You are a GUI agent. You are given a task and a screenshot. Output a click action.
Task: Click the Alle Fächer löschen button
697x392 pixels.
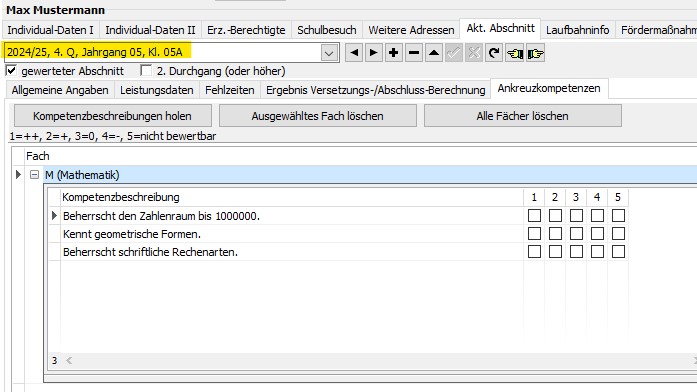tap(522, 116)
